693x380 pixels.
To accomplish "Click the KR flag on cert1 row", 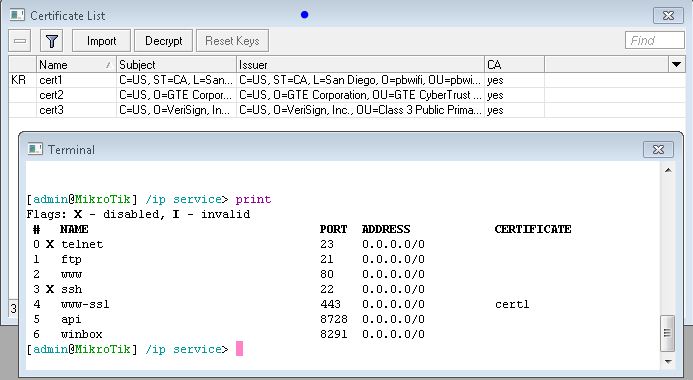I will 19,80.
